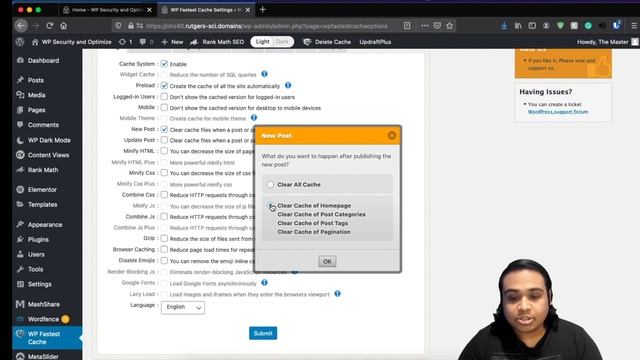Screen dimensions: 640x360
Task: Toggle Cache System Enable checkbox
Action: coord(164,64)
